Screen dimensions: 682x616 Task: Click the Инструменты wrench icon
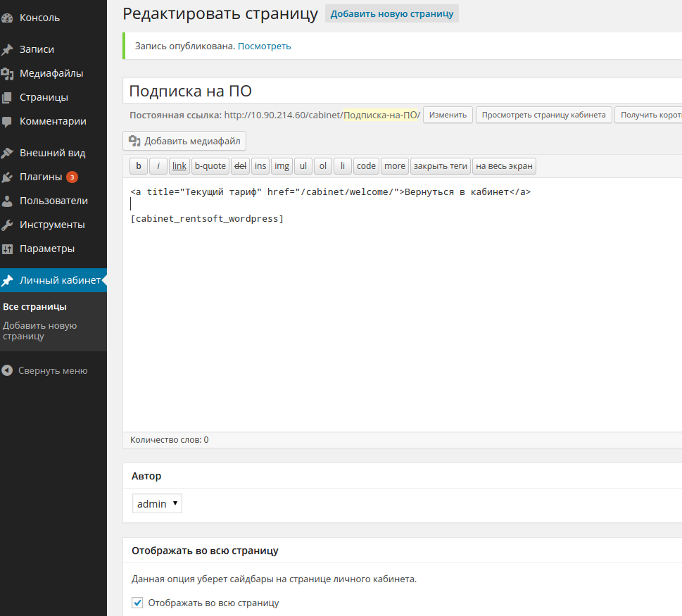coord(8,225)
